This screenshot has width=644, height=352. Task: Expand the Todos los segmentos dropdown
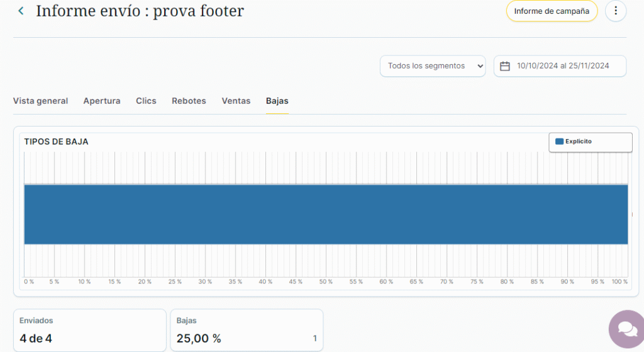(x=433, y=66)
